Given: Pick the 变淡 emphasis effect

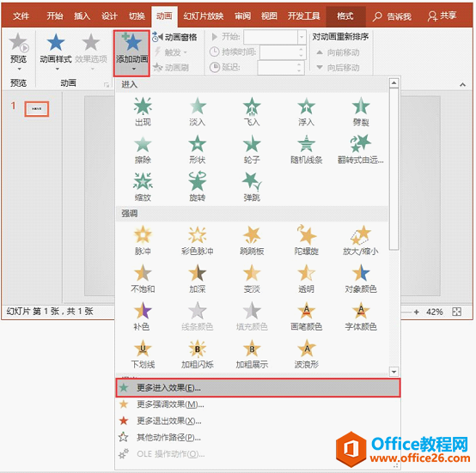Looking at the screenshot, I should [x=252, y=278].
